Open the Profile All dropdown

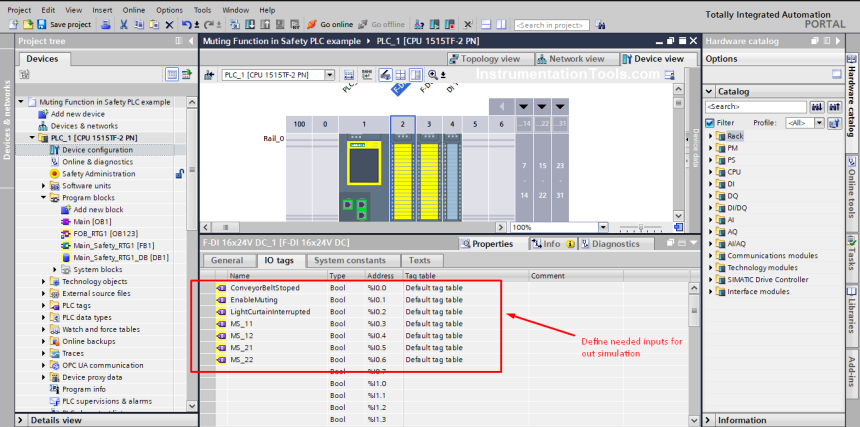(819, 123)
